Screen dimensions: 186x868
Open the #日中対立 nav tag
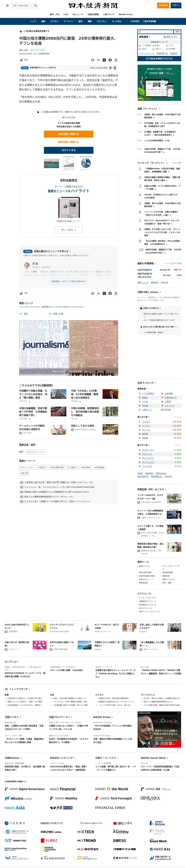[135, 21]
